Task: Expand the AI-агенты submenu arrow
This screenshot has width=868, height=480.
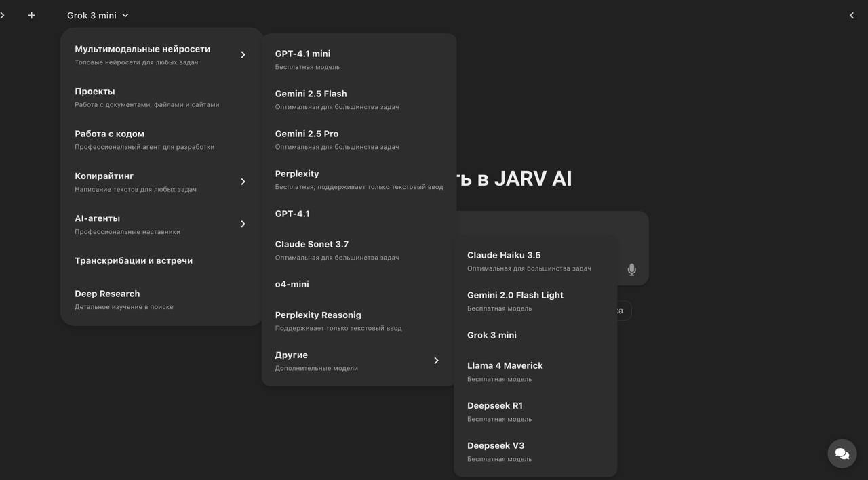Action: tap(243, 224)
